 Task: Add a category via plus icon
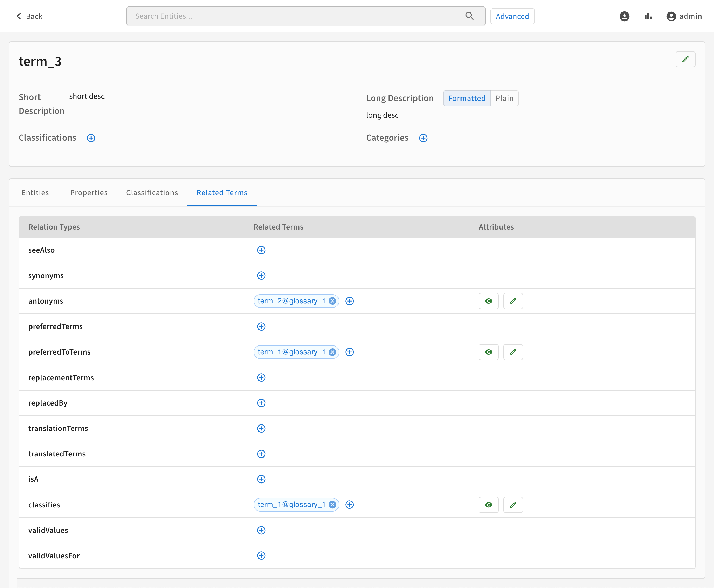(x=423, y=138)
